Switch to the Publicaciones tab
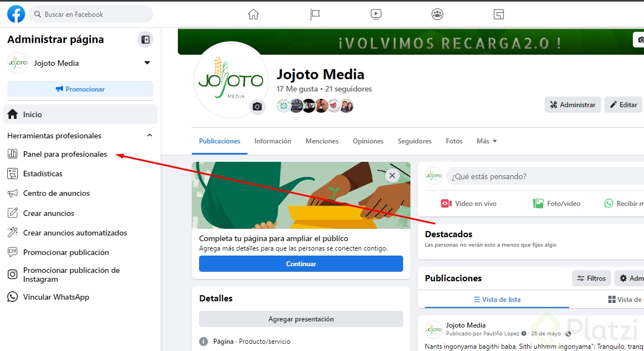The height and width of the screenshot is (351, 644). [220, 141]
